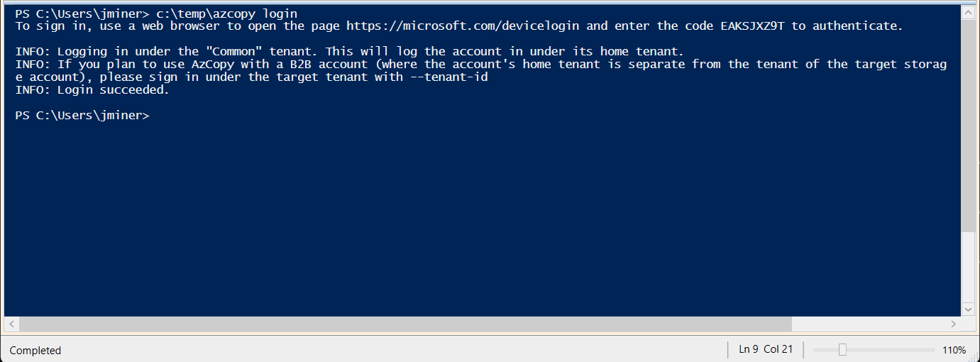Image resolution: width=980 pixels, height=362 pixels.
Task: Click the horizontal scrollbar thumb
Action: click(404, 324)
